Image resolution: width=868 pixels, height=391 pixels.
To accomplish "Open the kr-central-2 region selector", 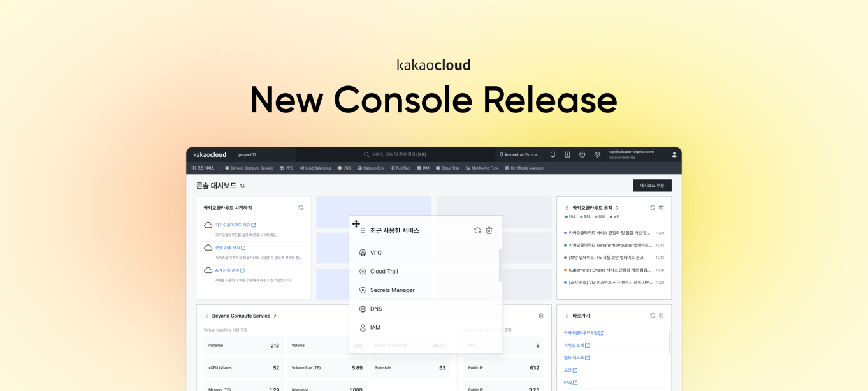I will [519, 154].
